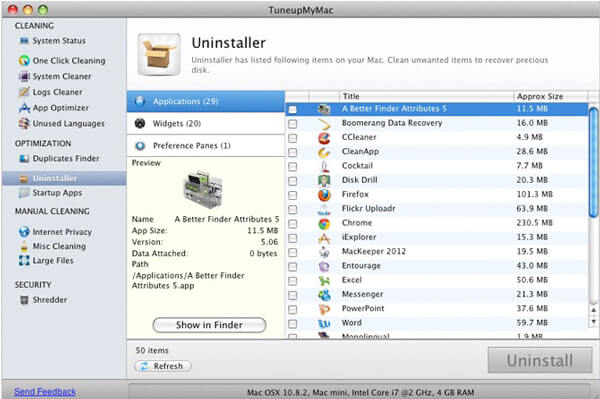Click the Chrome app icon in list

click(x=324, y=223)
